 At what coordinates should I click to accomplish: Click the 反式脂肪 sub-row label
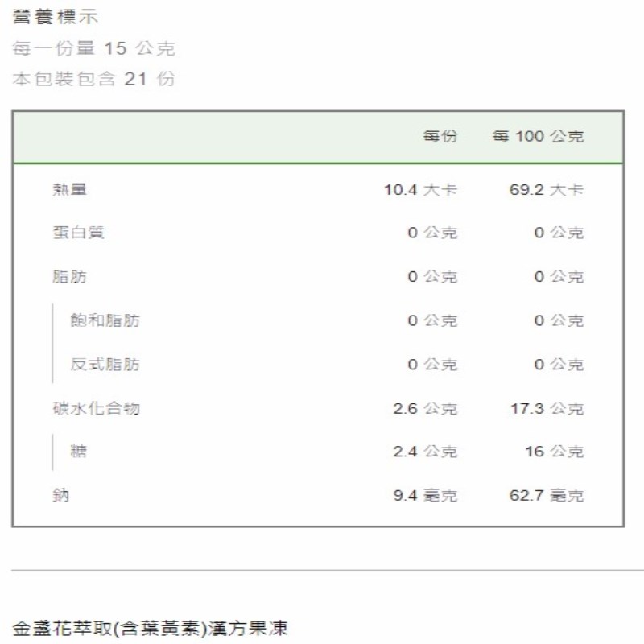(105, 365)
